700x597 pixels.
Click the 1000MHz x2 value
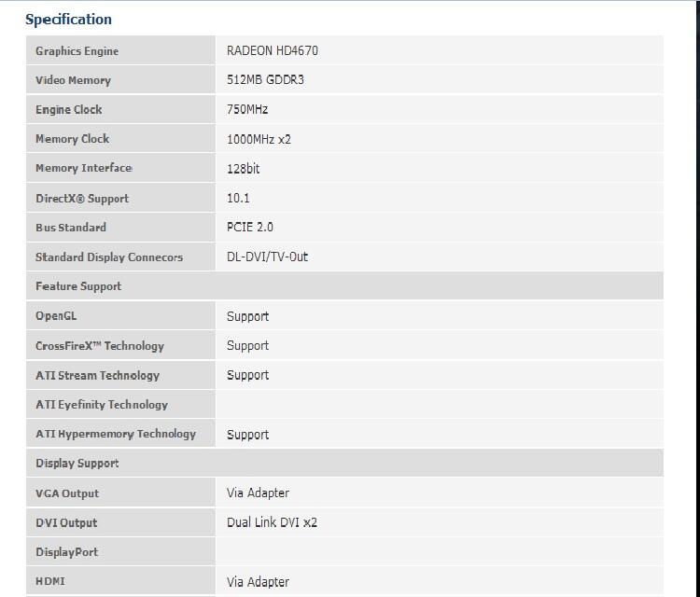[x=259, y=139]
